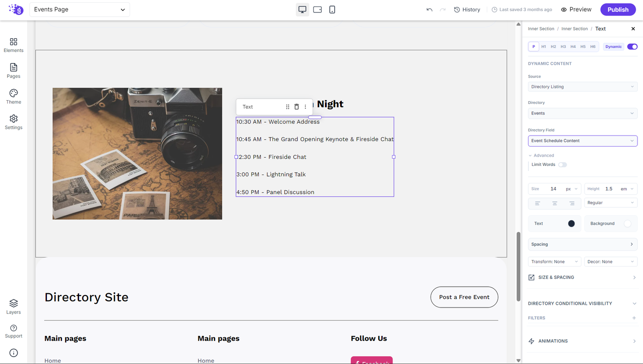This screenshot has width=643, height=364.
Task: Select the P paragraph tag option
Action: point(534,46)
